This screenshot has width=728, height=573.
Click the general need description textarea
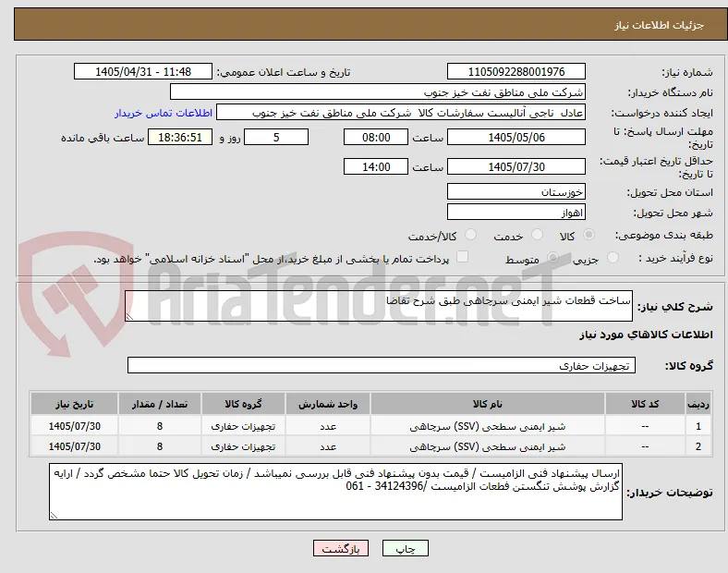(x=379, y=306)
